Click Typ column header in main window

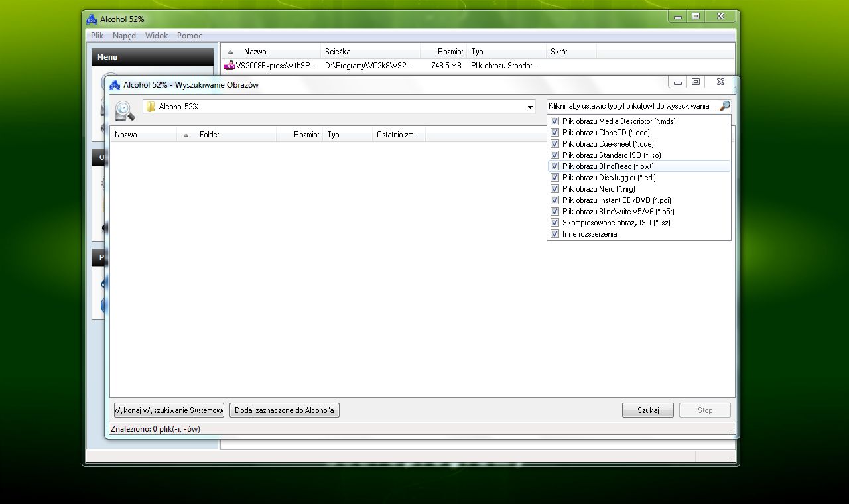click(506, 52)
